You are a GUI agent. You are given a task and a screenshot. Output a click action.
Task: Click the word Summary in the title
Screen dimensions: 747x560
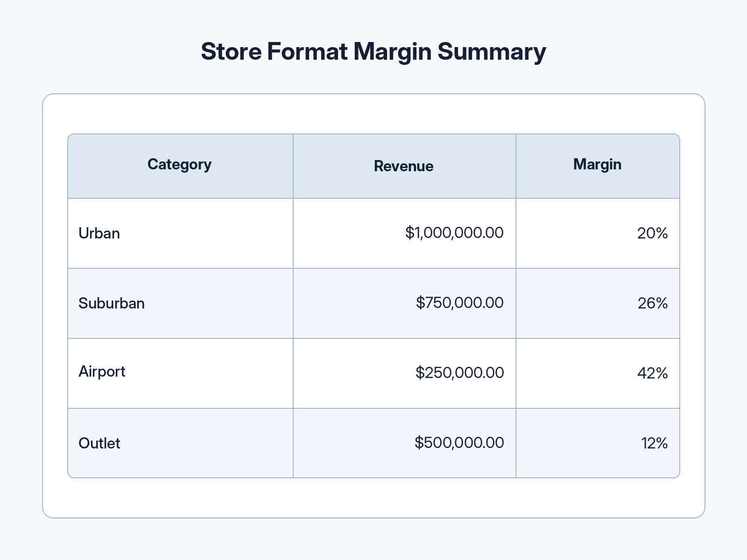(492, 53)
